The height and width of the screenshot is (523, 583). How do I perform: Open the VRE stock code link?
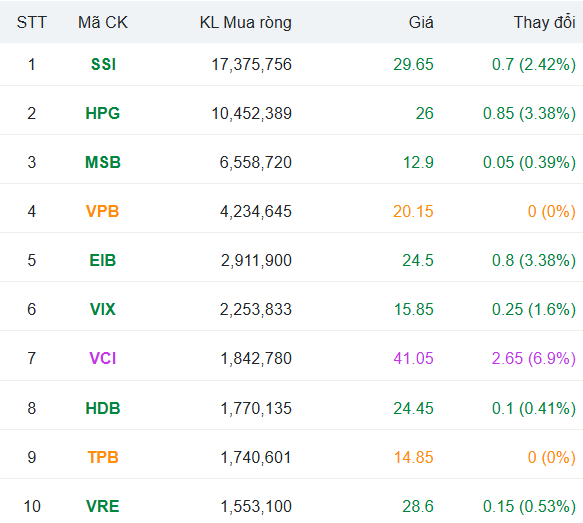(103, 506)
